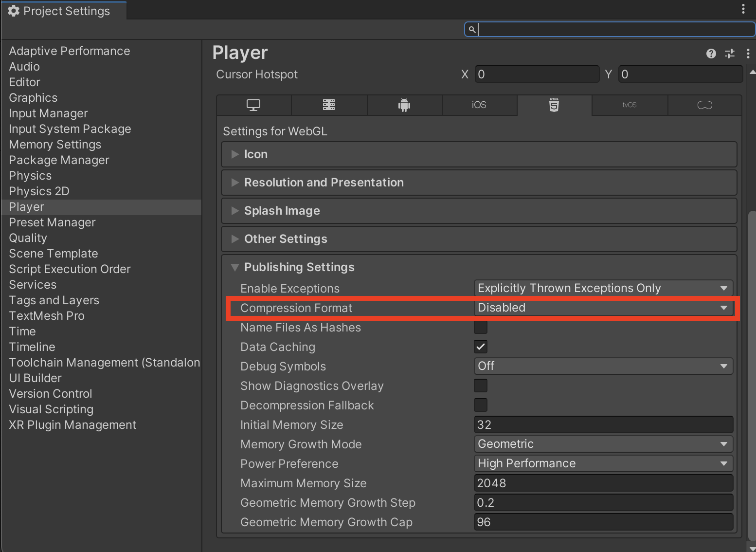
Task: Enable Name Files As Hashes
Action: 480,327
